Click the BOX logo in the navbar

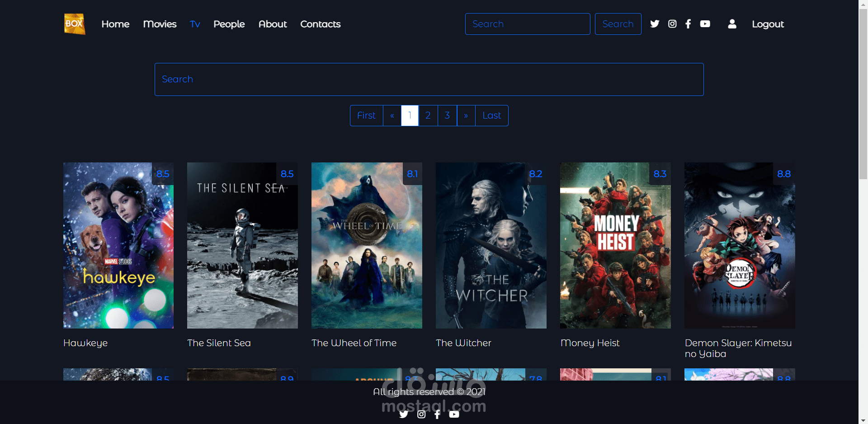pyautogui.click(x=75, y=24)
